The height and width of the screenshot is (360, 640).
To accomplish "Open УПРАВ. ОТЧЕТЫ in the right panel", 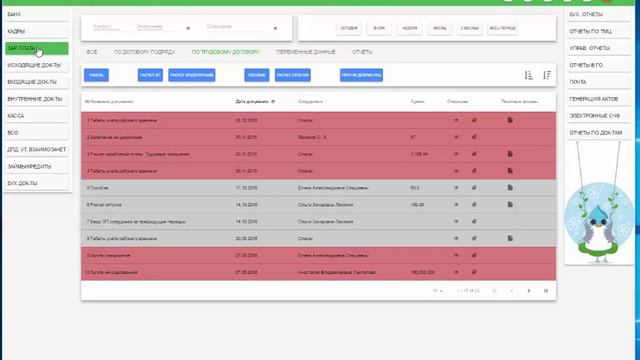I will click(x=599, y=49).
